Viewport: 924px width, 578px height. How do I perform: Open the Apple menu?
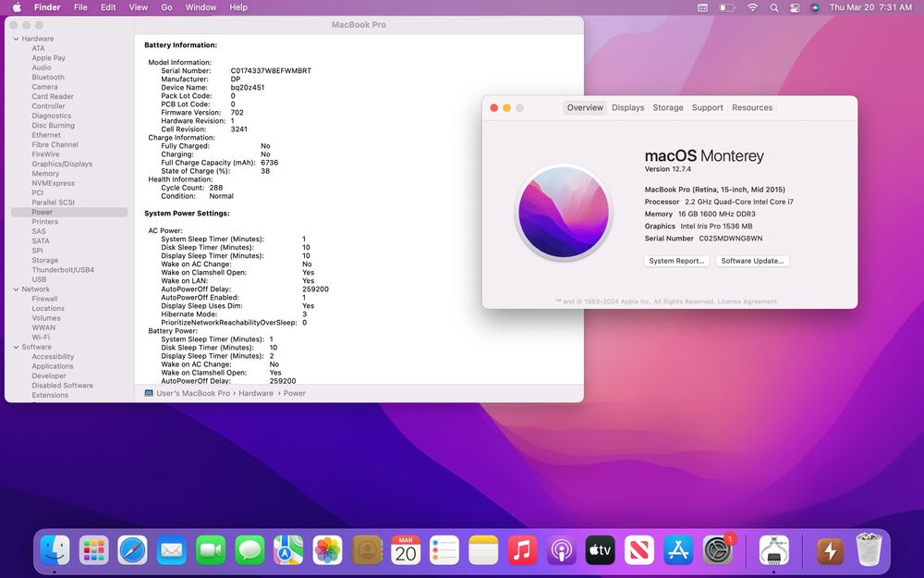pos(17,7)
